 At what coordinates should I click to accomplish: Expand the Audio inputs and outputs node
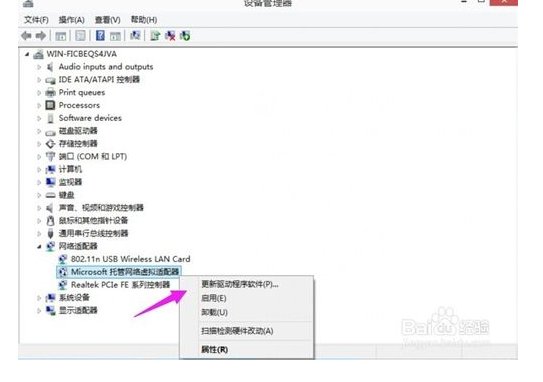39,67
